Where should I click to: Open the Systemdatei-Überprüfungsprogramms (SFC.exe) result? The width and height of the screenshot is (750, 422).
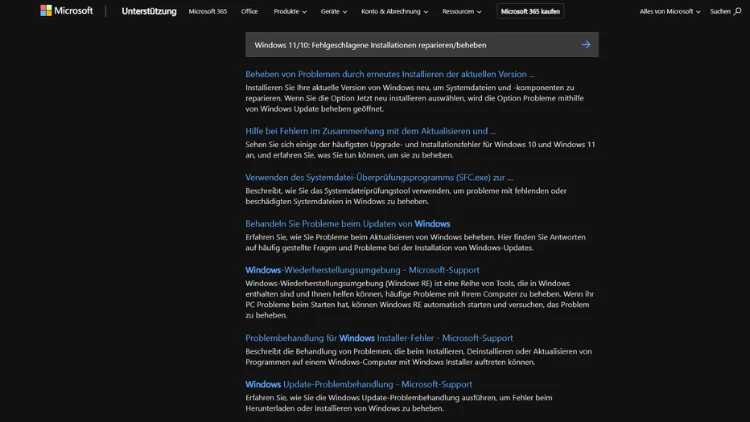point(379,178)
